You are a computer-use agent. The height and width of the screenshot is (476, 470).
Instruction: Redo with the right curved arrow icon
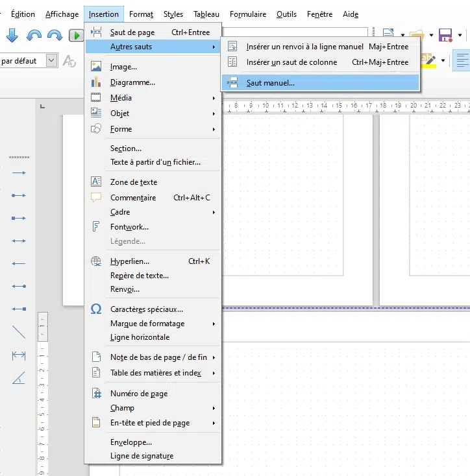click(55, 35)
